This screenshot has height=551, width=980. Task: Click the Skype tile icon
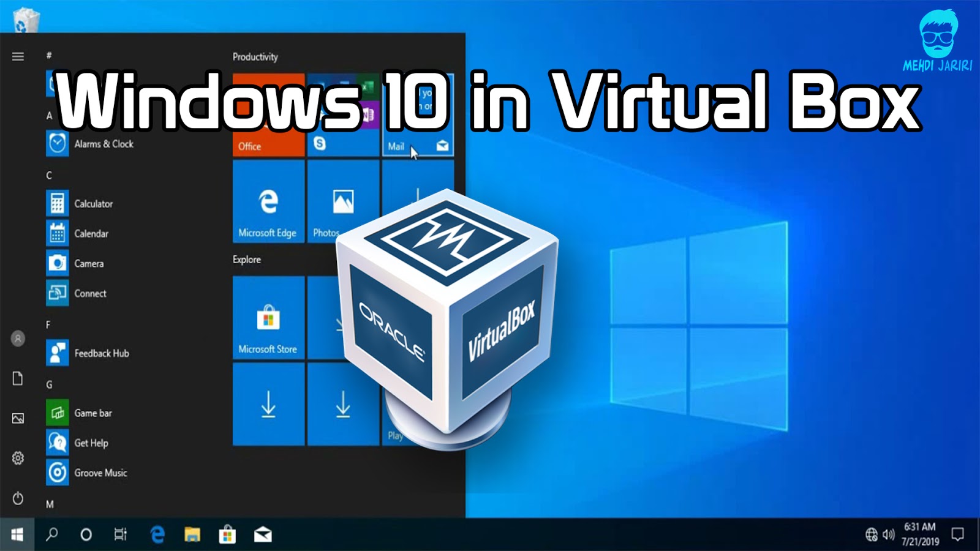[x=320, y=144]
